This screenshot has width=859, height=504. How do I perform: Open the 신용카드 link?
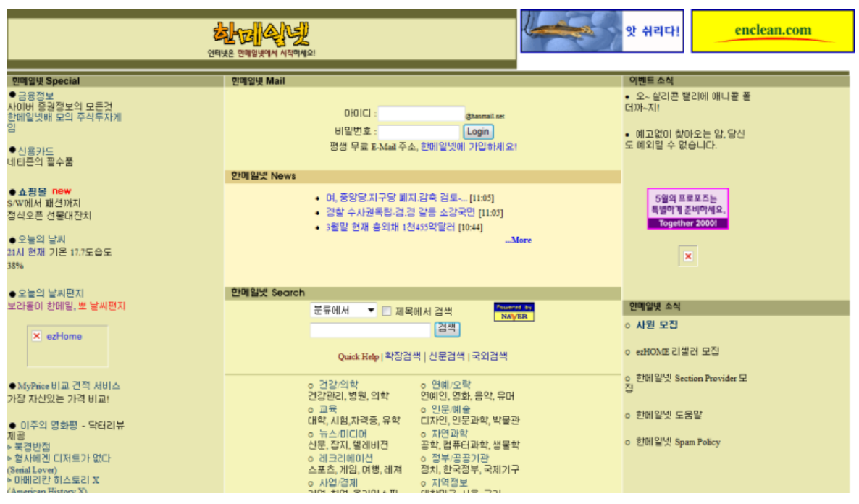point(35,151)
